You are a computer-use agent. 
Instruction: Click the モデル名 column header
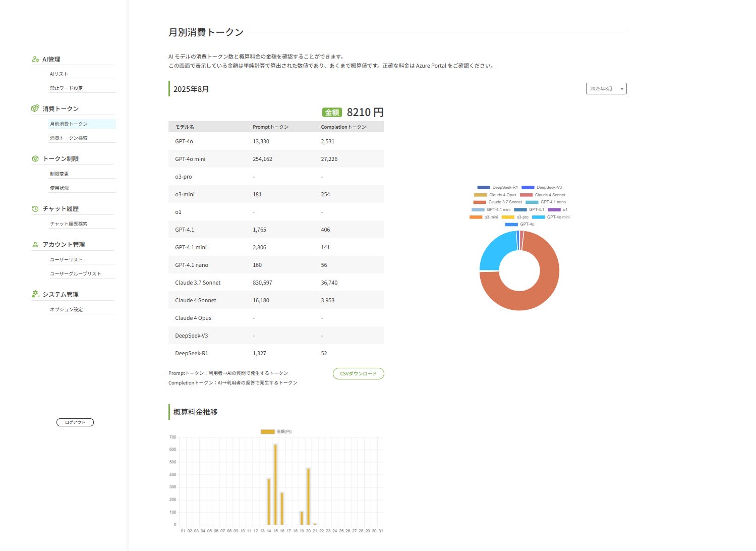(x=185, y=127)
